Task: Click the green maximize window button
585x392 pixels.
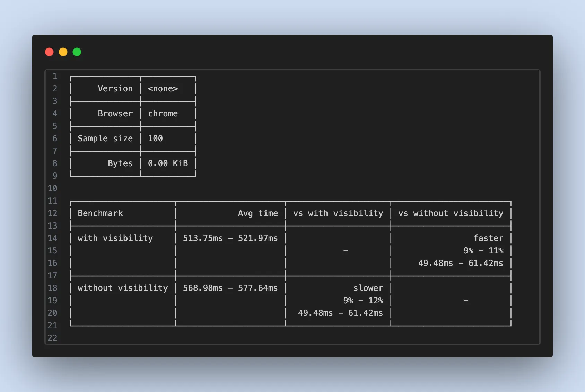Action: click(77, 52)
